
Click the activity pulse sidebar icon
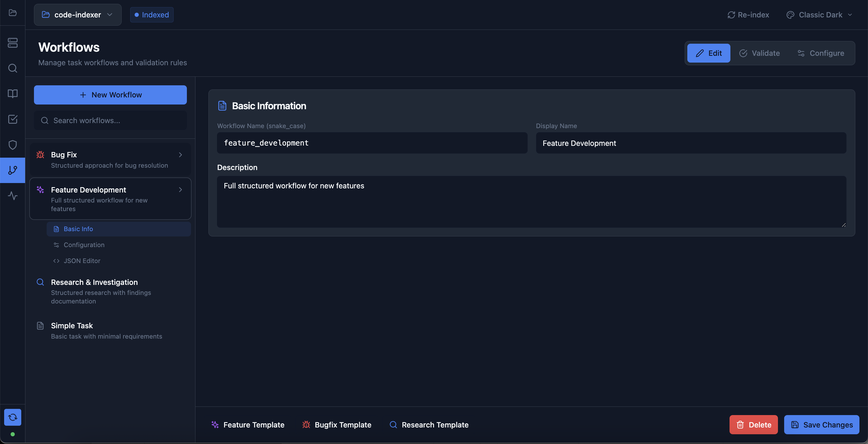pyautogui.click(x=12, y=196)
